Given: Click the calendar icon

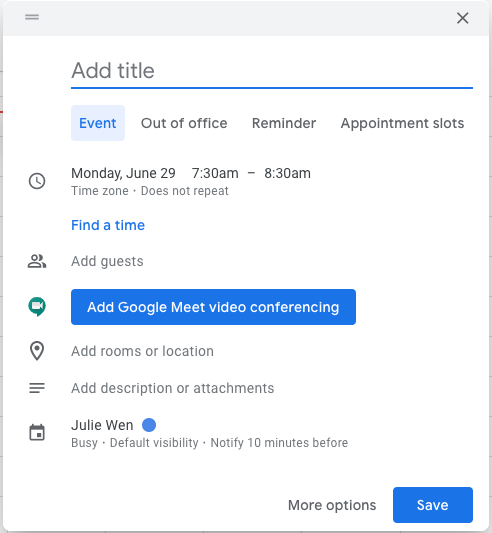Looking at the screenshot, I should [x=37, y=433].
